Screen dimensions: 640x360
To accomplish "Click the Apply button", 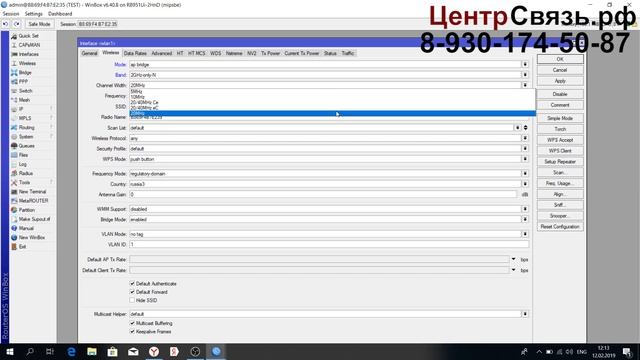I will point(560,81).
